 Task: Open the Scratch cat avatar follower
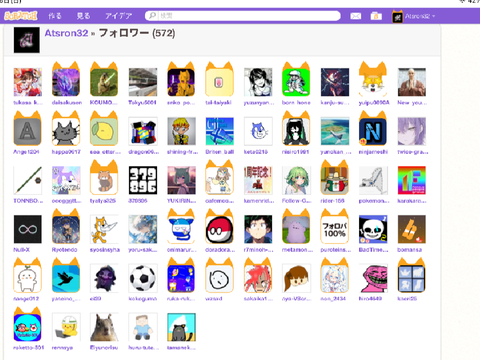[x=104, y=229]
